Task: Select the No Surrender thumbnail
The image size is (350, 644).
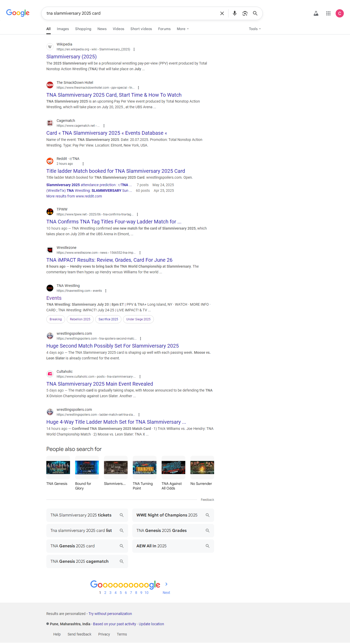Action: pos(202,467)
